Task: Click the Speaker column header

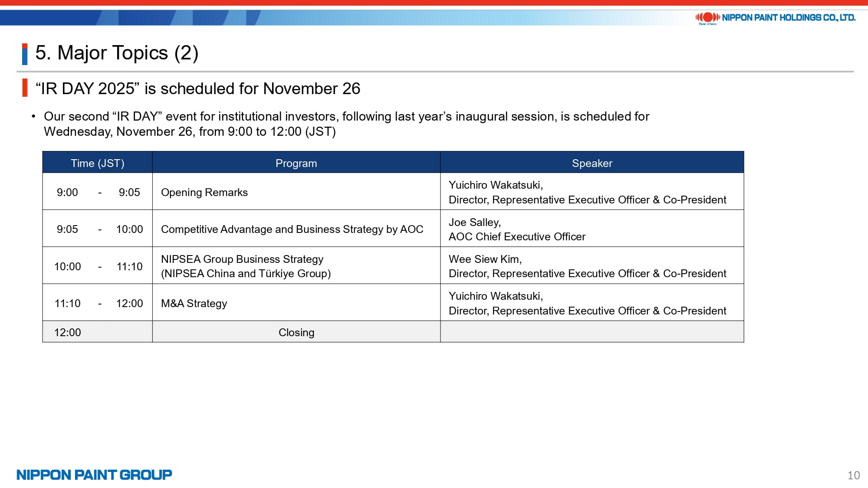Action: [592, 163]
